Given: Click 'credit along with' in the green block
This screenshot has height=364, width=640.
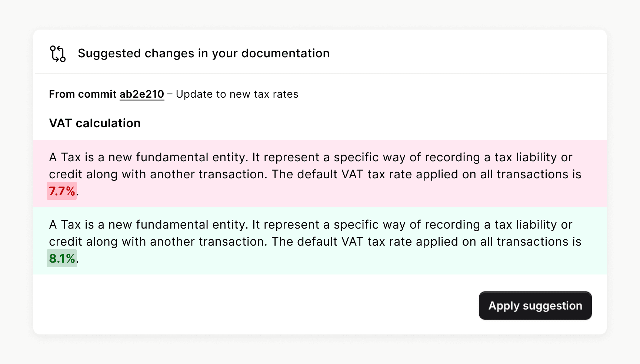Looking at the screenshot, I should (97, 242).
